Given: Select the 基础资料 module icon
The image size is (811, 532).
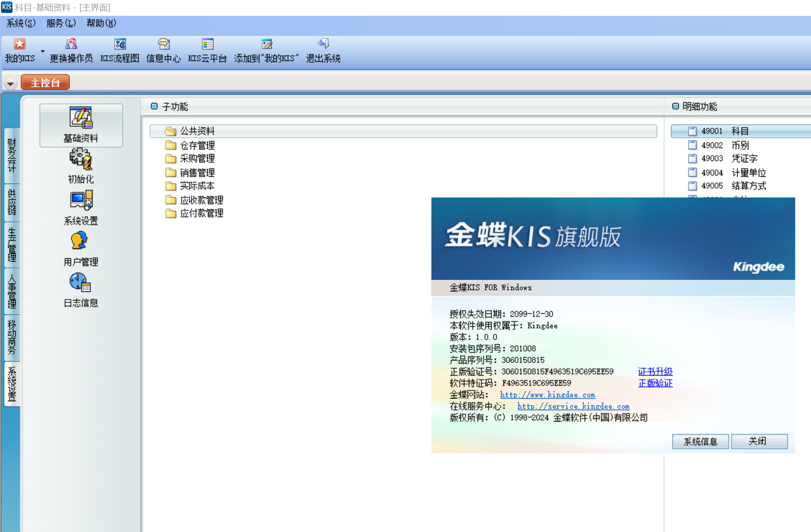Looking at the screenshot, I should [x=81, y=125].
